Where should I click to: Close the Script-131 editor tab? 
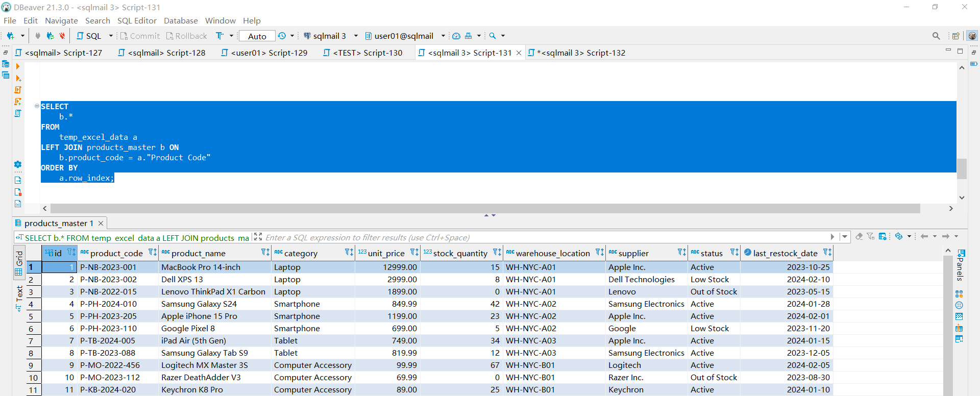click(519, 53)
